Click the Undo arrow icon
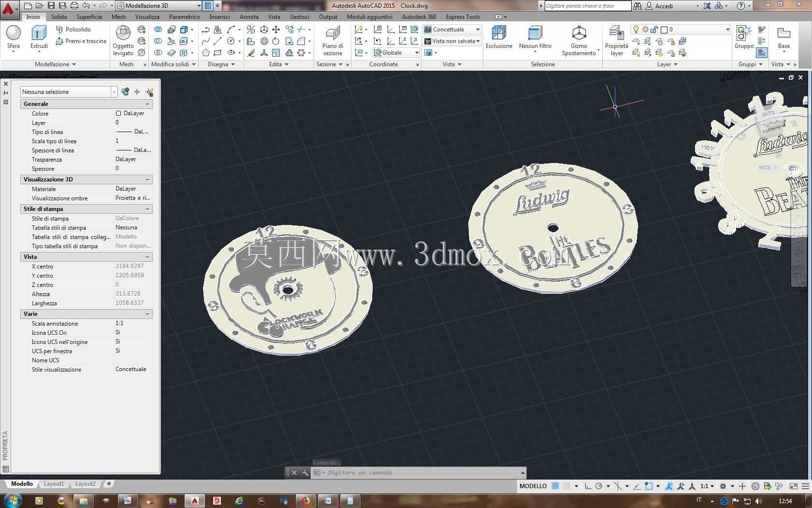The width and height of the screenshot is (812, 508). (86, 6)
